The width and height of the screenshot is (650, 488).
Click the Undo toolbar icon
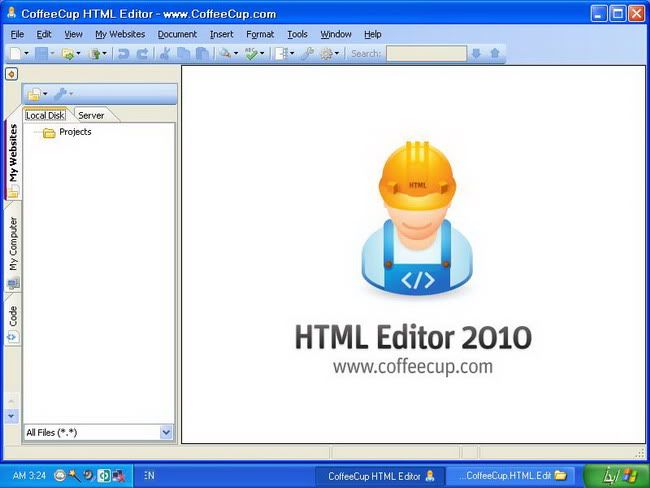tap(123, 53)
